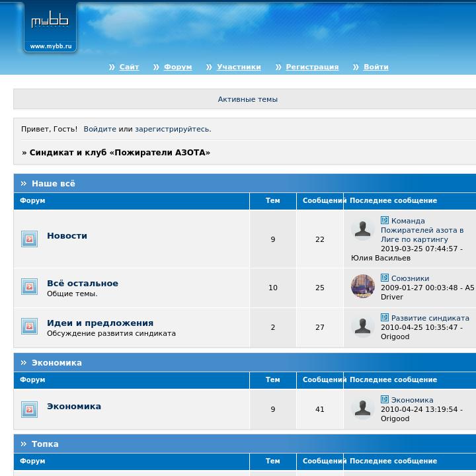
Task: Click the Войдите login link
Action: coord(100,129)
